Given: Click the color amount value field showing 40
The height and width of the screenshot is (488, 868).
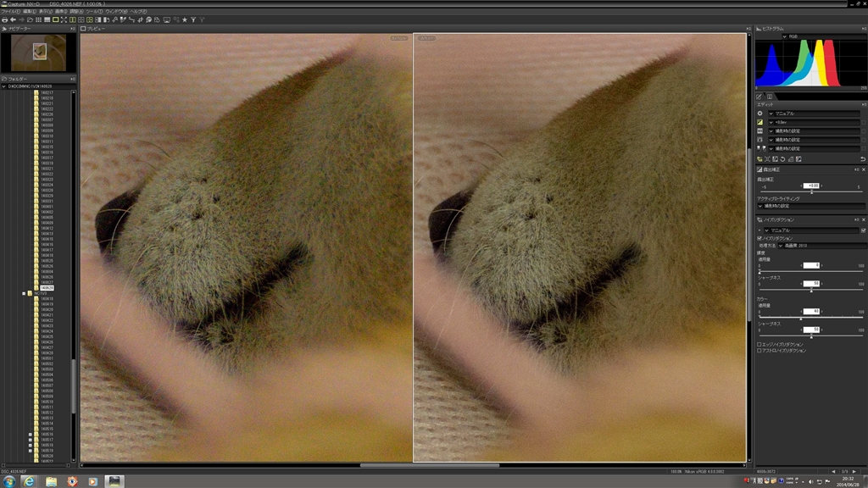Looking at the screenshot, I should pyautogui.click(x=811, y=312).
